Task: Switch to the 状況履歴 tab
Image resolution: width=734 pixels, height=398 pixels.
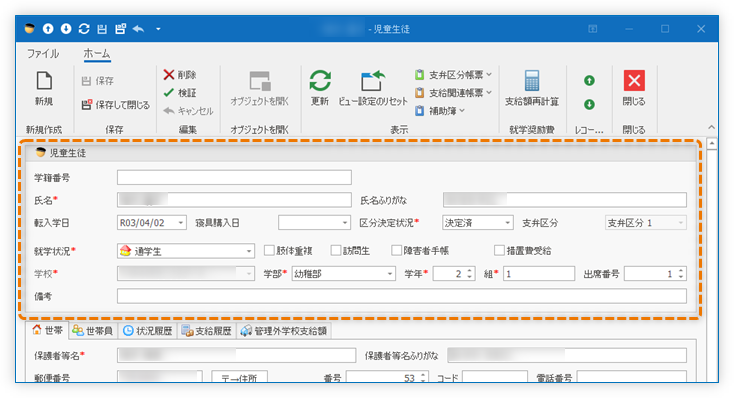Action: (147, 331)
